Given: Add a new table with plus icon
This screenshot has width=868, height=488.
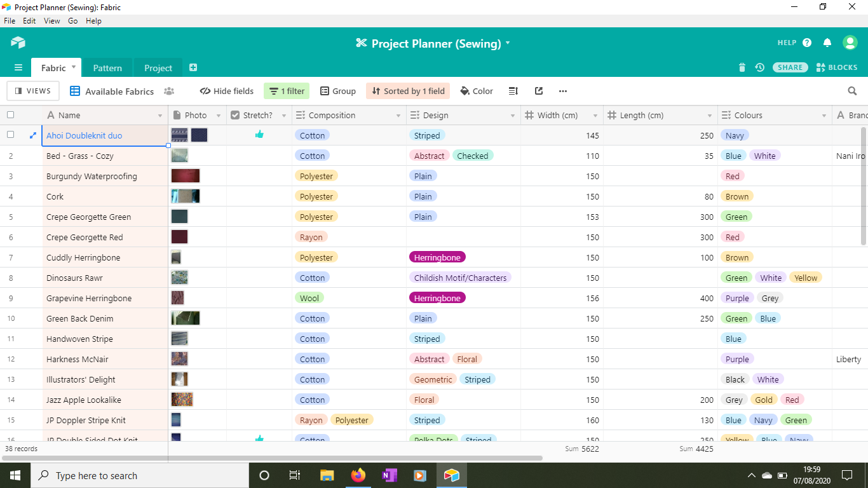Looking at the screenshot, I should (193, 67).
